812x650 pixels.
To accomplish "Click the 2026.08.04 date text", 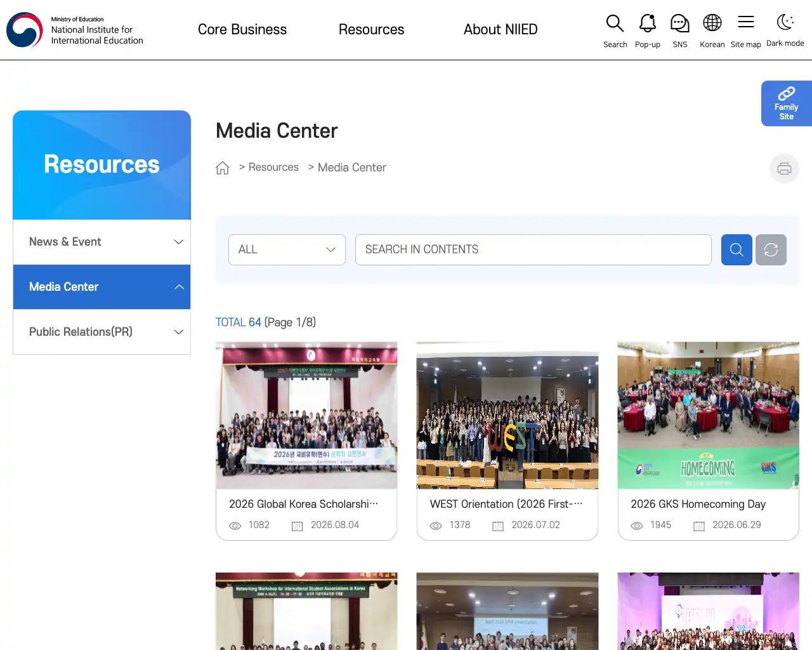I will click(335, 525).
